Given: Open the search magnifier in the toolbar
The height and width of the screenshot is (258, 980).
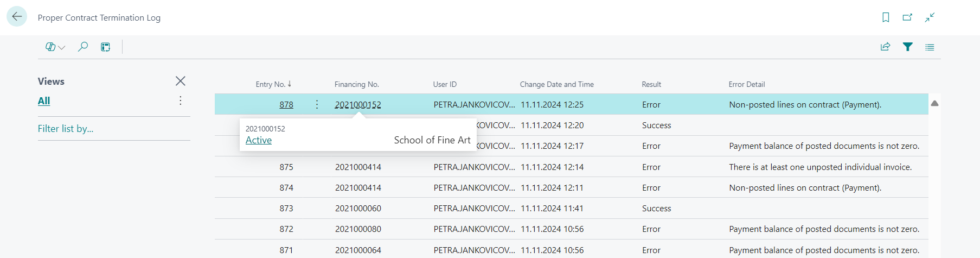Looking at the screenshot, I should tap(83, 47).
